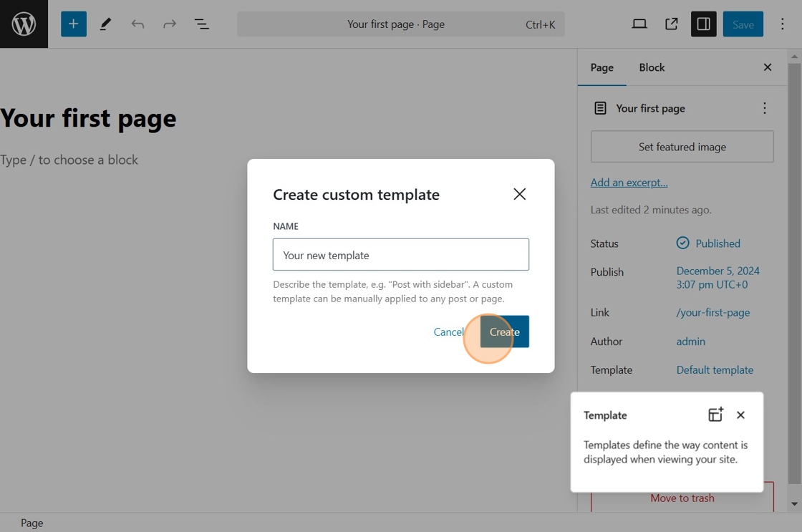Click Set featured image
802x532 pixels.
pyautogui.click(x=682, y=147)
